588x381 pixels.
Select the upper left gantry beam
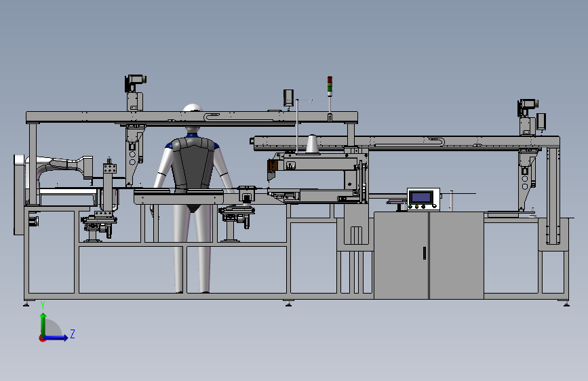tap(192, 117)
